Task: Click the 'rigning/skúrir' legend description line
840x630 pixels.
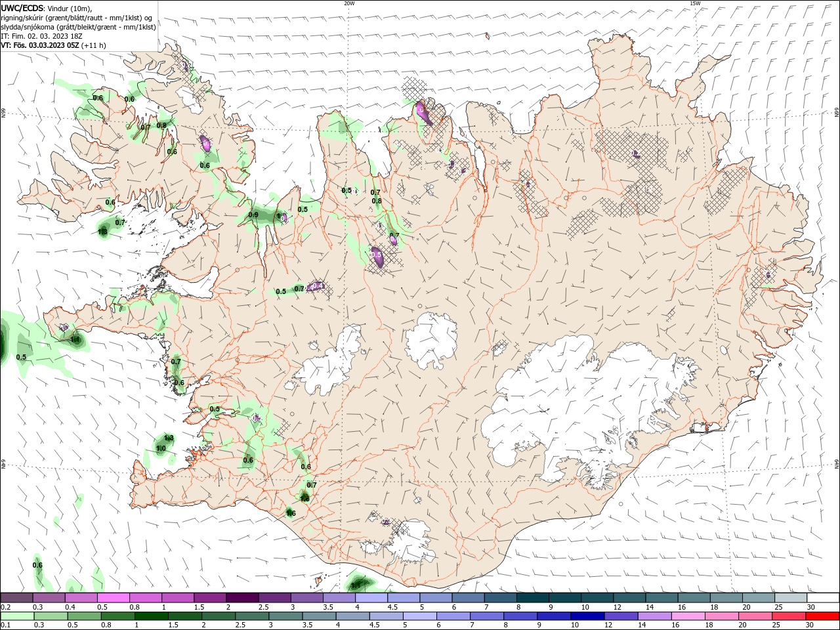Action: tap(77, 18)
